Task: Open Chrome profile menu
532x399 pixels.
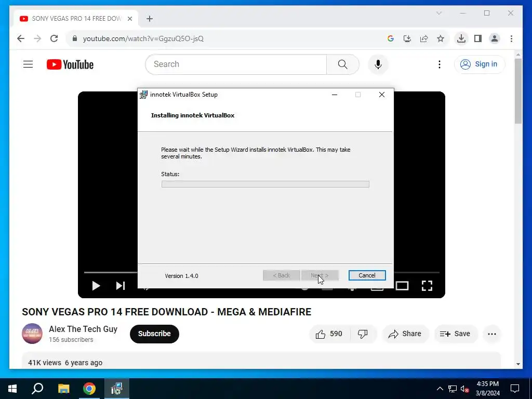Action: click(x=495, y=38)
